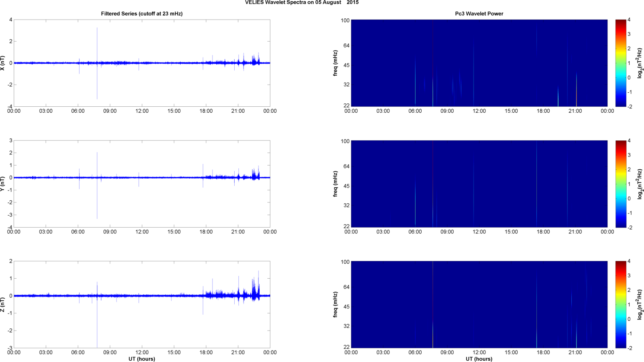Click the X (nT) axis label
644x362 pixels.
coord(3,63)
